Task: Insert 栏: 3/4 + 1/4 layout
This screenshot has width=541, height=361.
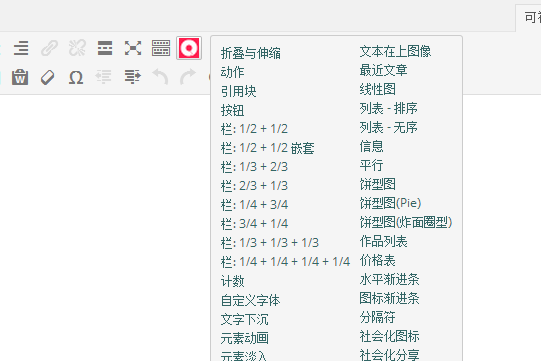Action: [x=254, y=224]
